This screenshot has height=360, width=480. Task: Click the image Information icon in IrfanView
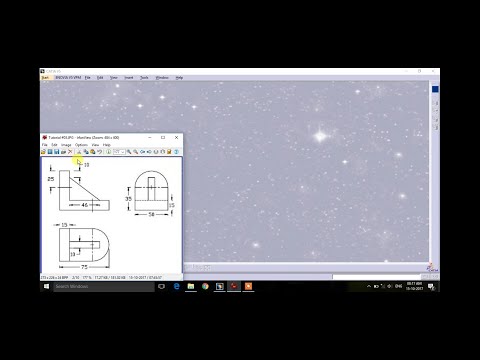coord(109,152)
